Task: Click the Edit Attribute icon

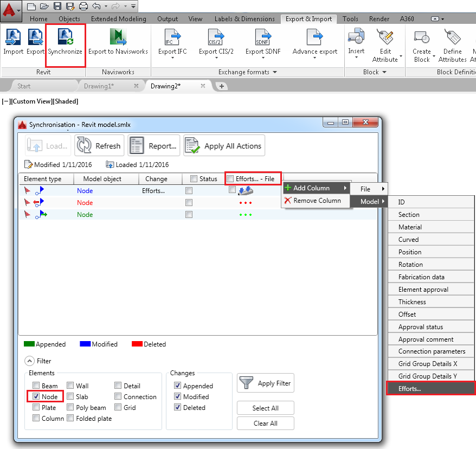Action: (385, 37)
